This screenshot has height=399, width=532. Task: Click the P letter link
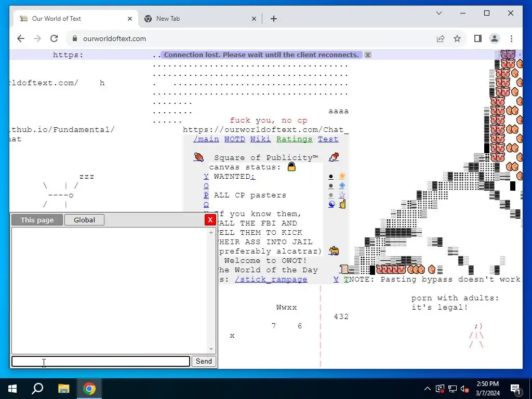(206, 195)
